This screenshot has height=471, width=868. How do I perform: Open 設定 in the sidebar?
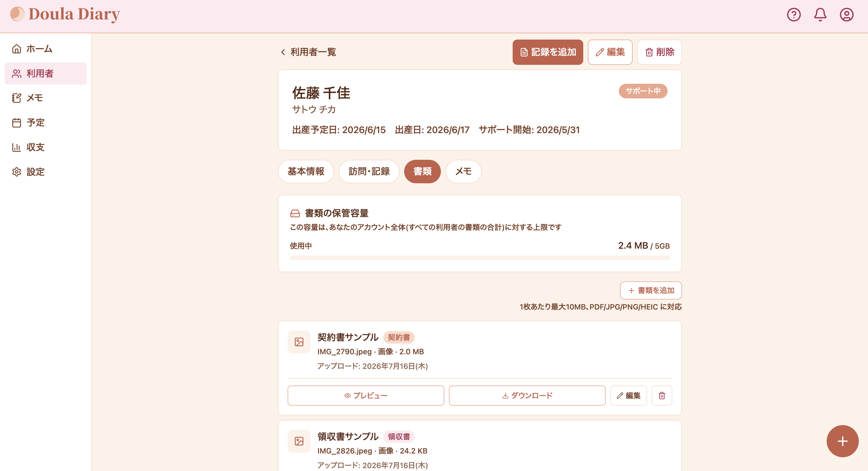(45, 172)
